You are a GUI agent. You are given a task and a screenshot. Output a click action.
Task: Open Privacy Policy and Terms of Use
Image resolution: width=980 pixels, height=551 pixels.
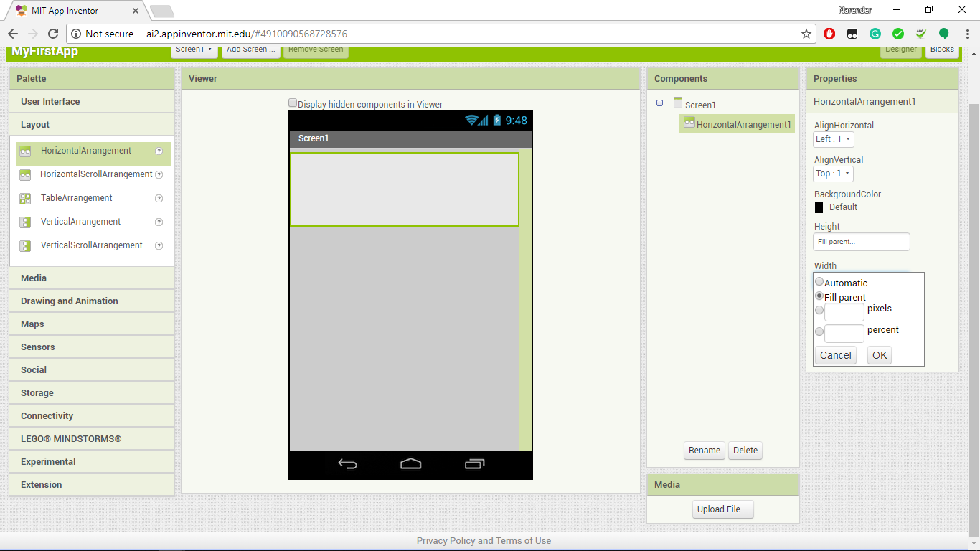pos(484,541)
